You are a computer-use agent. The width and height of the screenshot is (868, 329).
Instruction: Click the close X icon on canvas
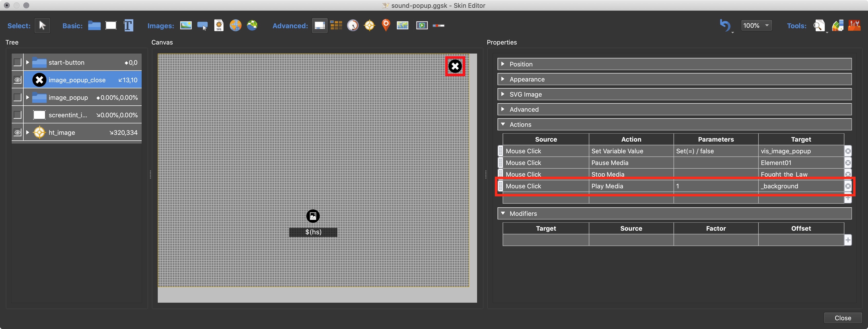click(x=455, y=66)
